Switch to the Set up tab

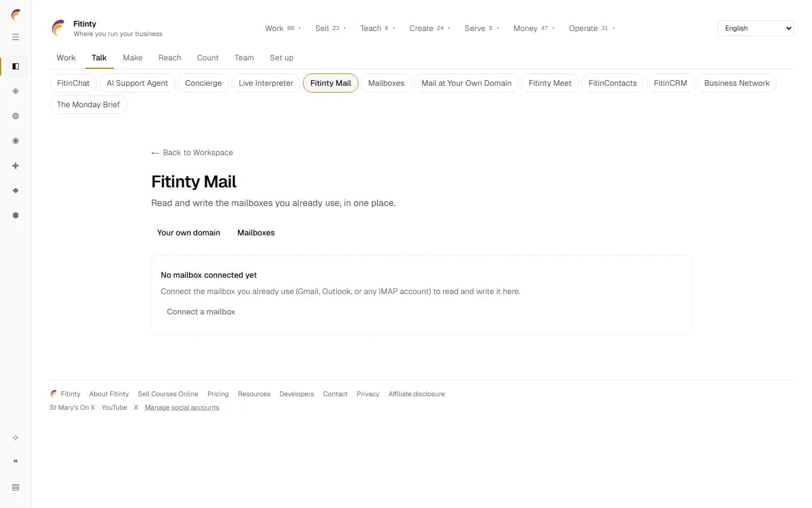[x=281, y=58]
